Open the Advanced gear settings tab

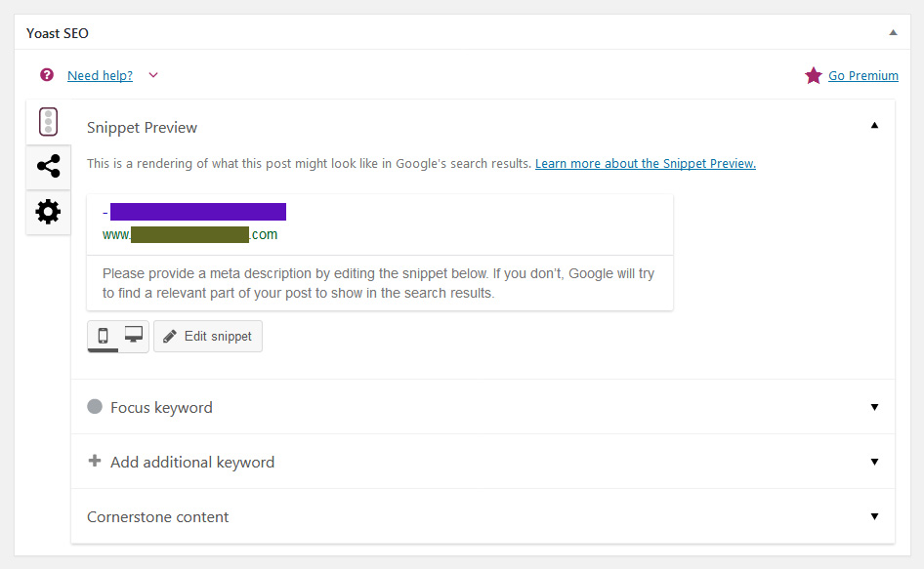(48, 212)
